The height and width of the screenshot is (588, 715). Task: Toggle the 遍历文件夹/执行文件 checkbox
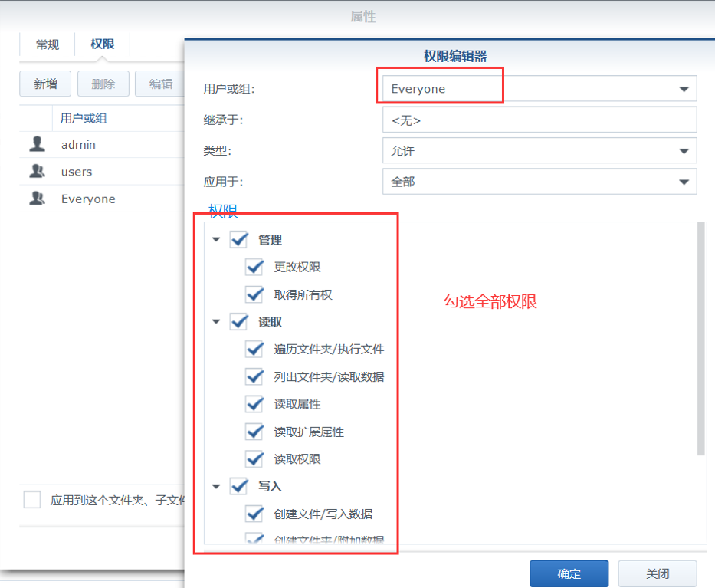(x=254, y=350)
